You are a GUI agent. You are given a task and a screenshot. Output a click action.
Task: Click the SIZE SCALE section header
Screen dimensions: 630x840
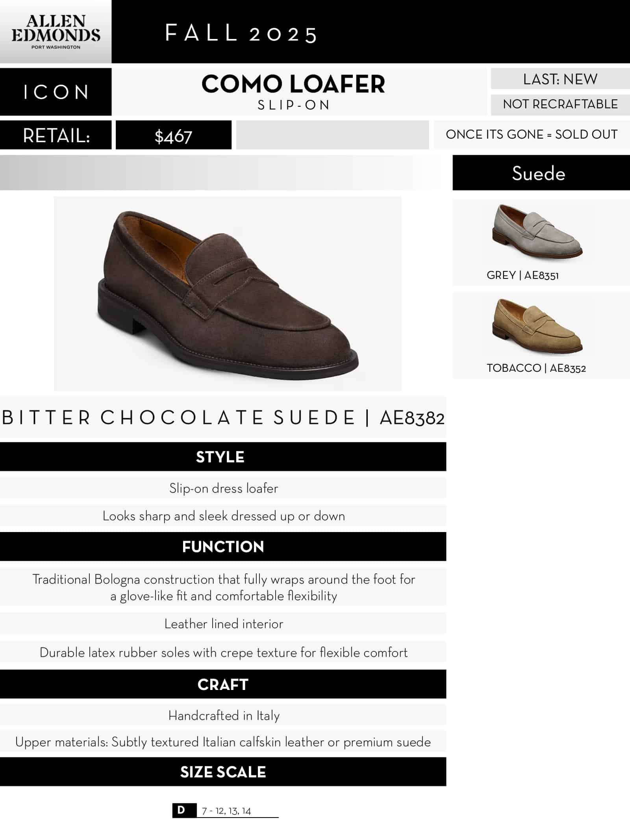pyautogui.click(x=223, y=772)
